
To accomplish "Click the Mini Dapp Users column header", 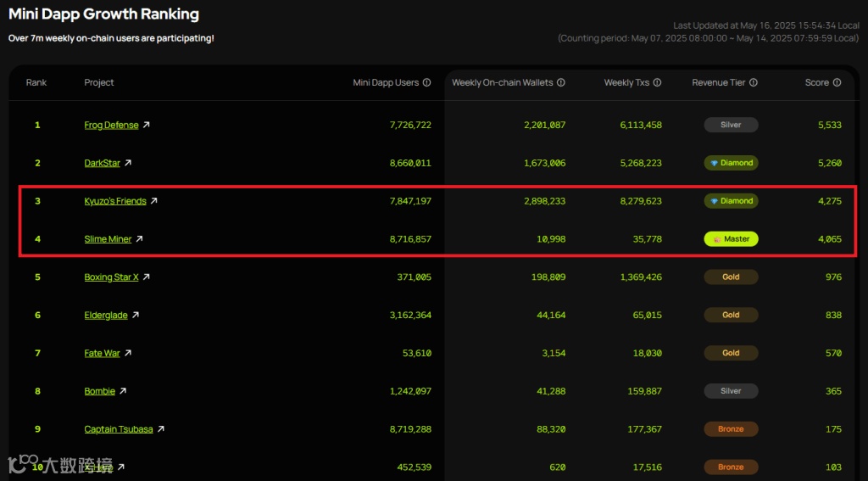I will point(386,82).
